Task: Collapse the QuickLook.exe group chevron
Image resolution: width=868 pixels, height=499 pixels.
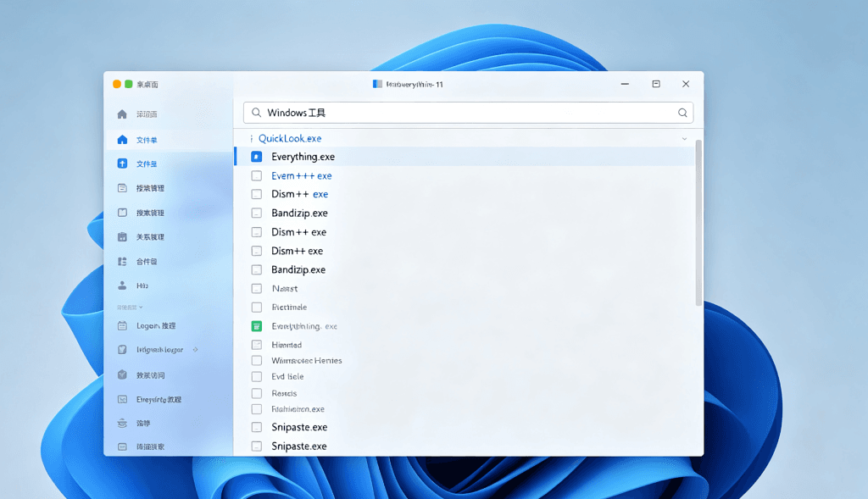Action: [x=684, y=139]
